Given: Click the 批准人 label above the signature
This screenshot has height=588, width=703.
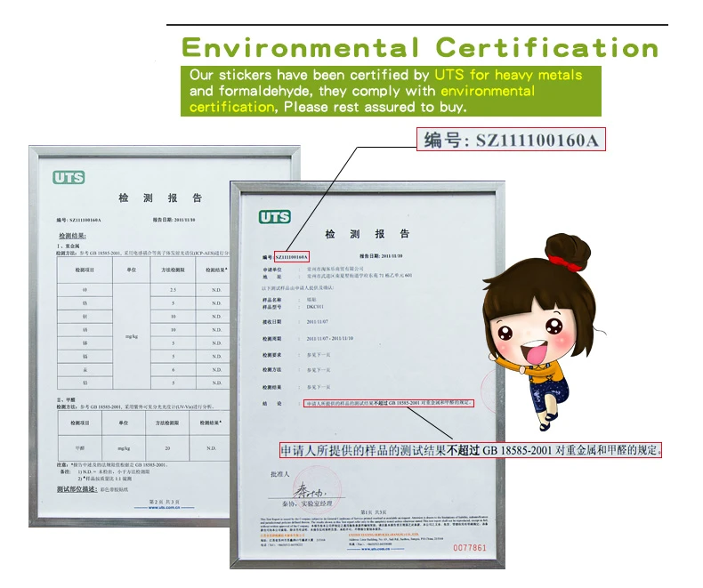Looking at the screenshot, I should [279, 474].
